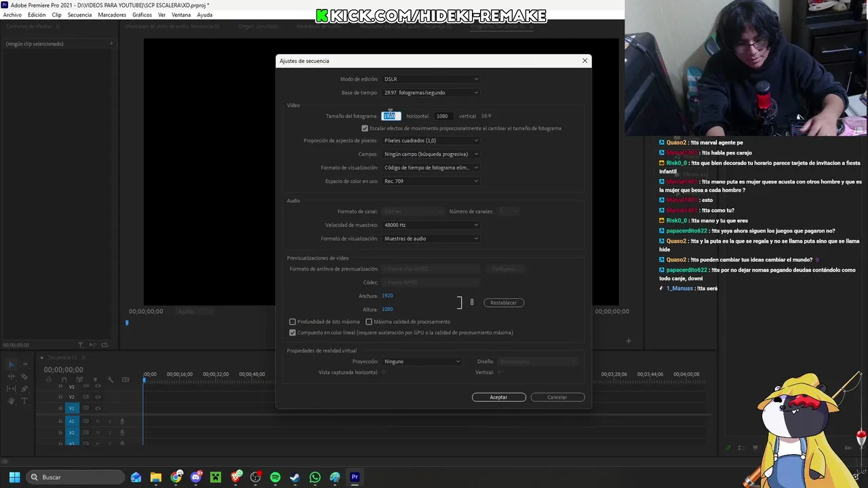Toggle Linked Selection in timeline
The image size is (868, 488).
(x=79, y=380)
